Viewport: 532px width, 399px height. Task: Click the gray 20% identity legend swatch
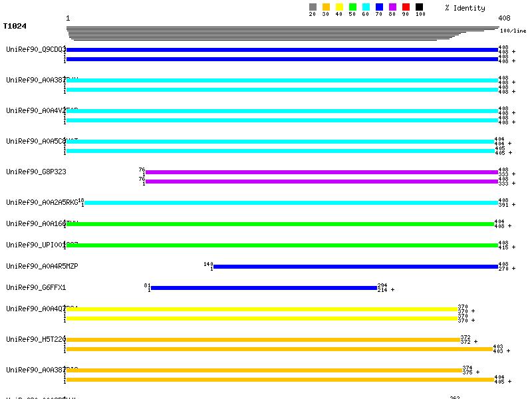(313, 7)
